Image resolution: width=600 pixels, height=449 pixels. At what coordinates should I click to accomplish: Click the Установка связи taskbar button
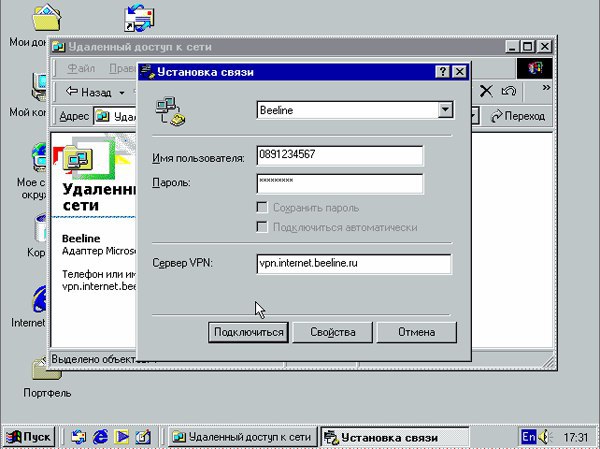[394, 437]
